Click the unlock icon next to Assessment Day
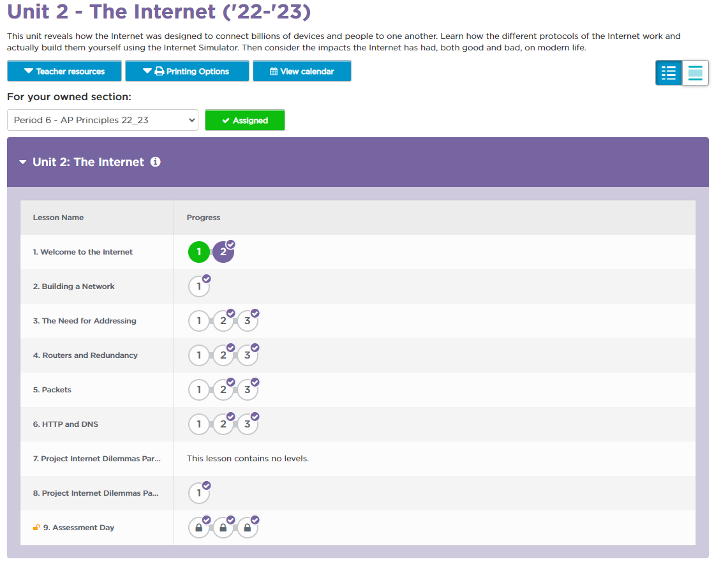 pyautogui.click(x=36, y=528)
